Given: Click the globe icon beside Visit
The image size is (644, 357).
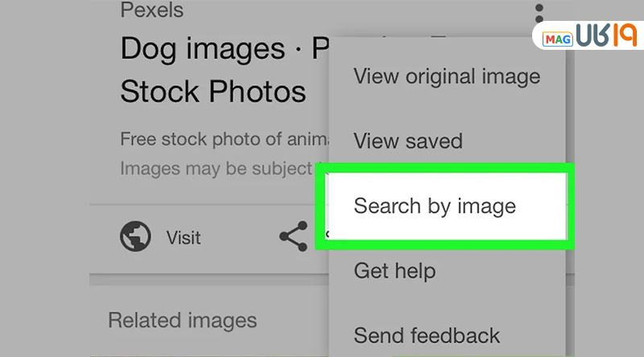Looking at the screenshot, I should 135,237.
